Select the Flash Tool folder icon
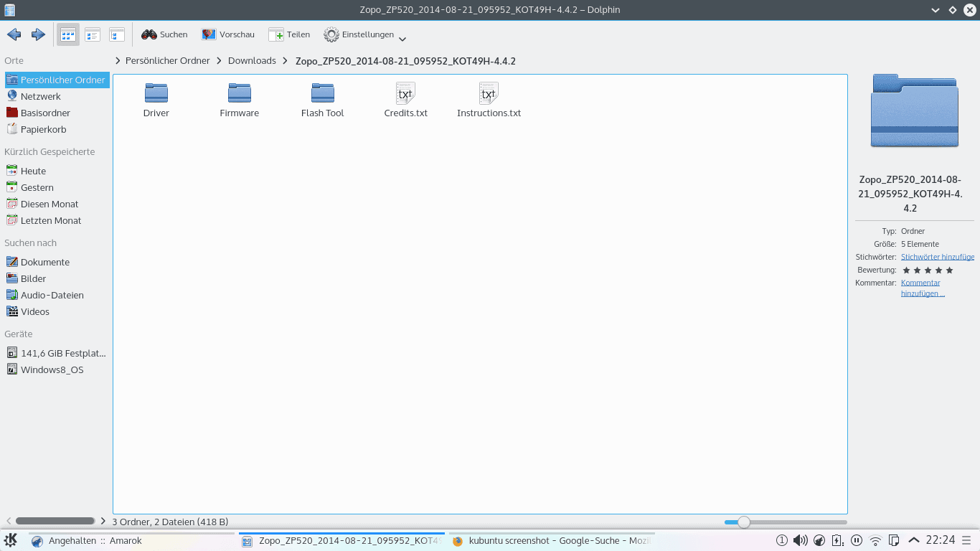Viewport: 980px width, 551px height. point(323,93)
